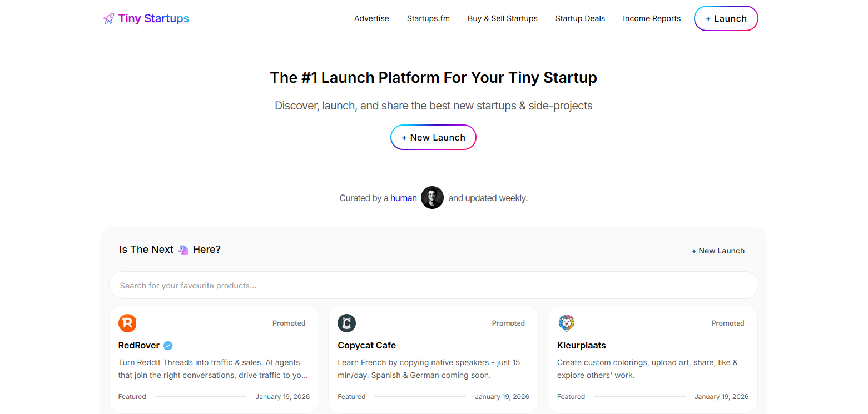Click the Copycat Cafe logo icon
Viewport: 868px width, 414px height.
(x=347, y=323)
